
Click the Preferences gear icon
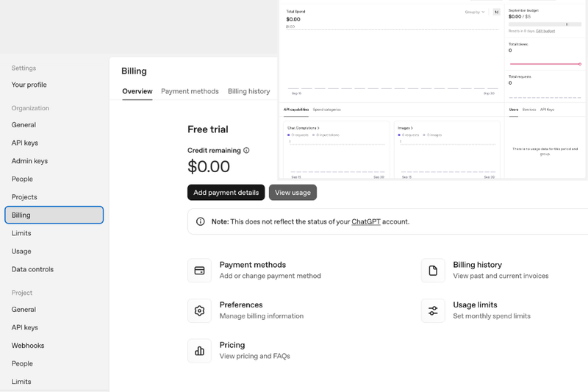[199, 310]
